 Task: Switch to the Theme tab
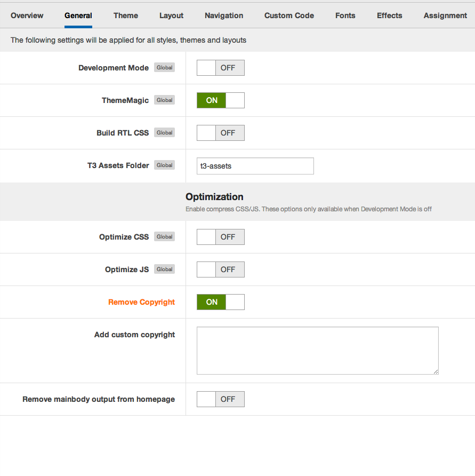[126, 15]
